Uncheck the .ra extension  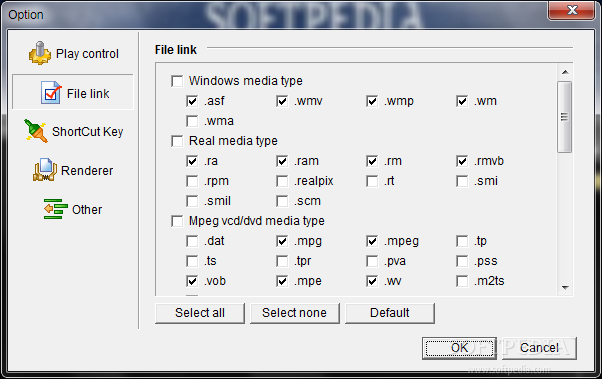coord(192,161)
